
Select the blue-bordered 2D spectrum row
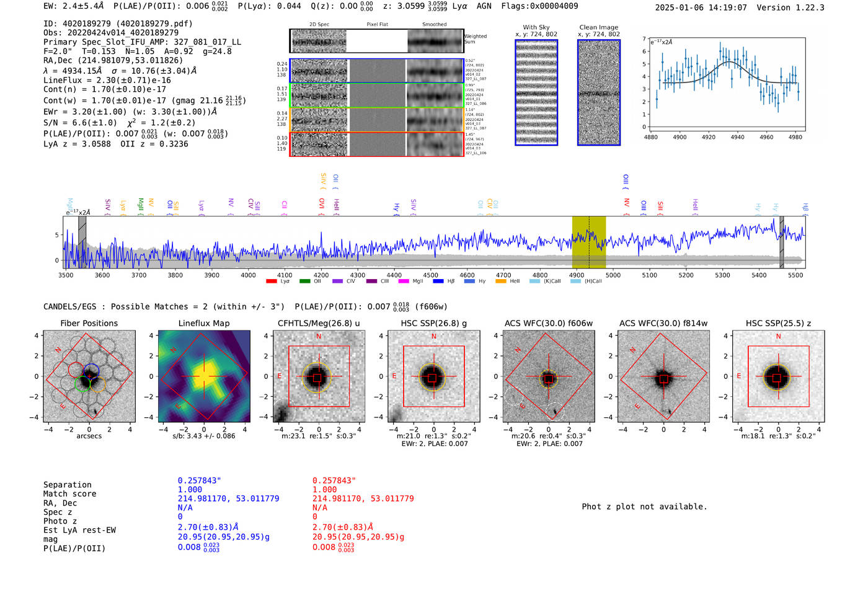point(377,71)
